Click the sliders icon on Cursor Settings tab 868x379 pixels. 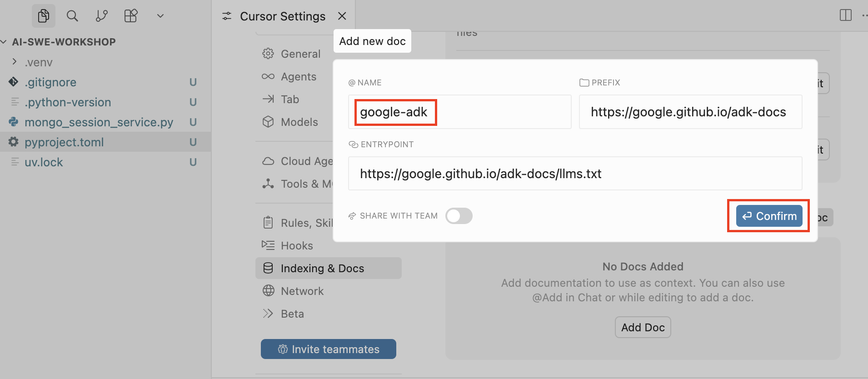(x=227, y=16)
